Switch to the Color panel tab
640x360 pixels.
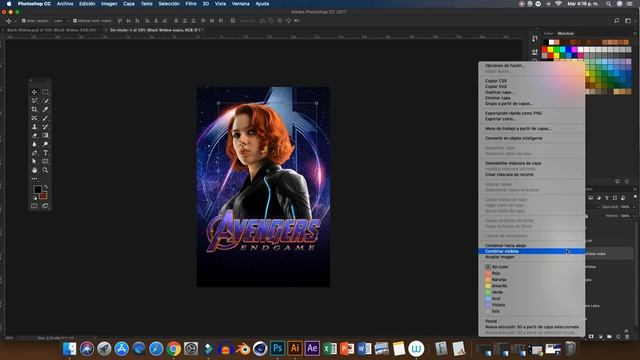pos(548,33)
